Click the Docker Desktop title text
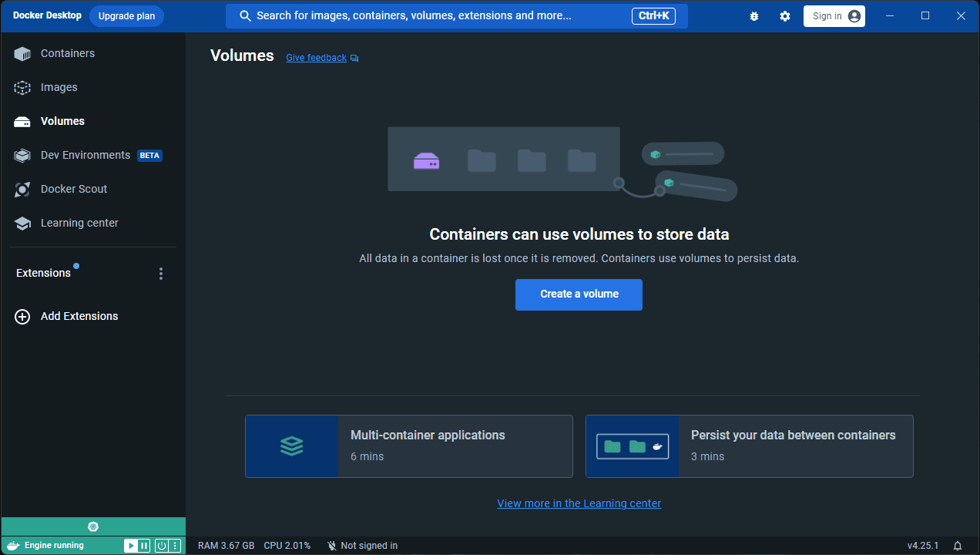This screenshot has height=555, width=980. coord(47,15)
